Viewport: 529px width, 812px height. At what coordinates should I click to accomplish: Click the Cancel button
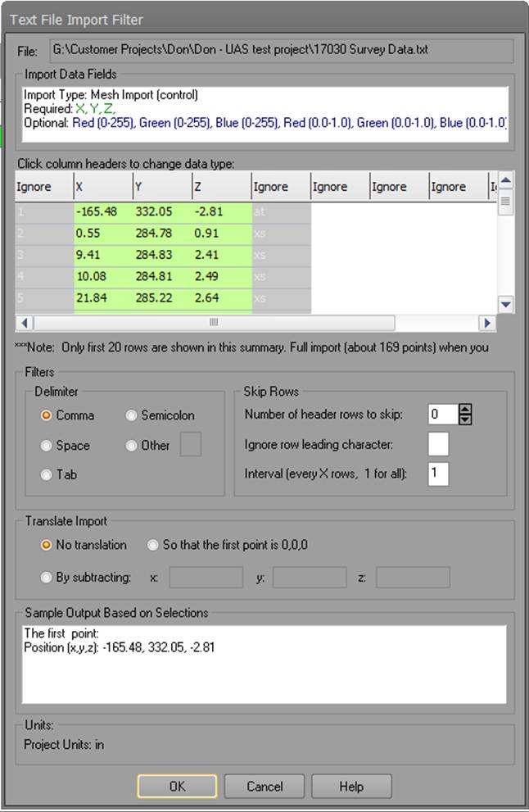264,787
